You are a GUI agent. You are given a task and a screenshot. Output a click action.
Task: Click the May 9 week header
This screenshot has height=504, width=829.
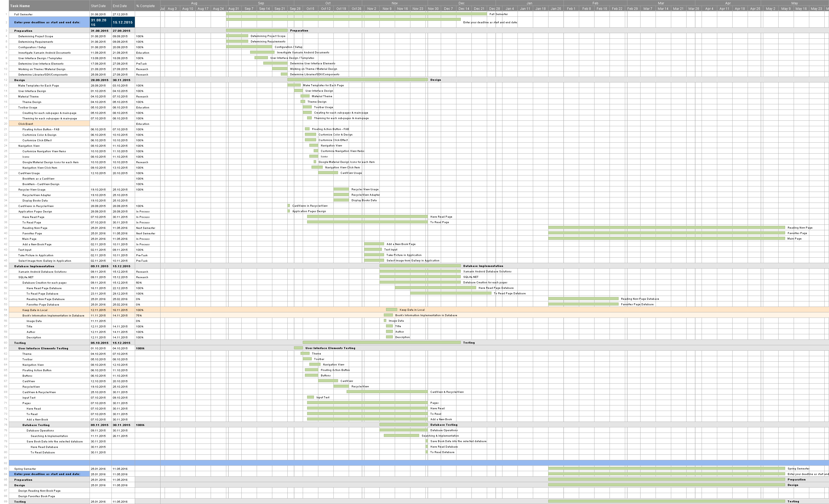pos(786,9)
